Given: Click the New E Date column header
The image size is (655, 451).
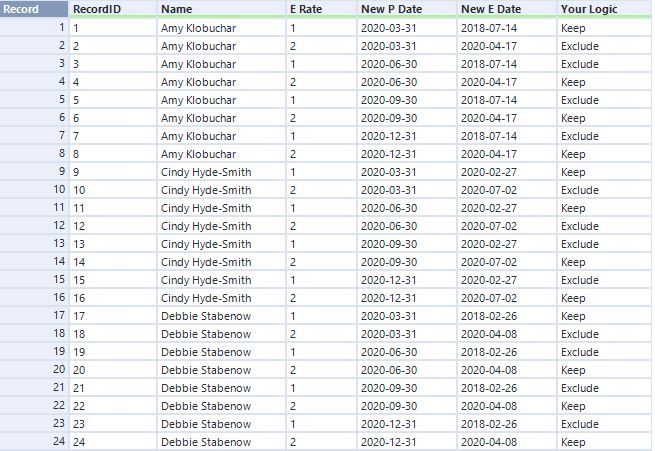Looking at the screenshot, I should point(507,9).
